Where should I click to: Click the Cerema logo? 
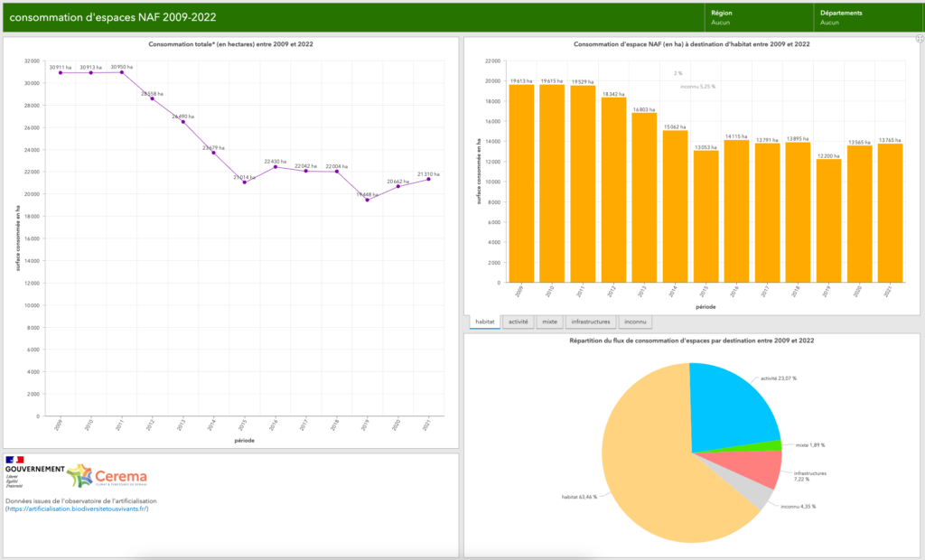[x=107, y=475]
